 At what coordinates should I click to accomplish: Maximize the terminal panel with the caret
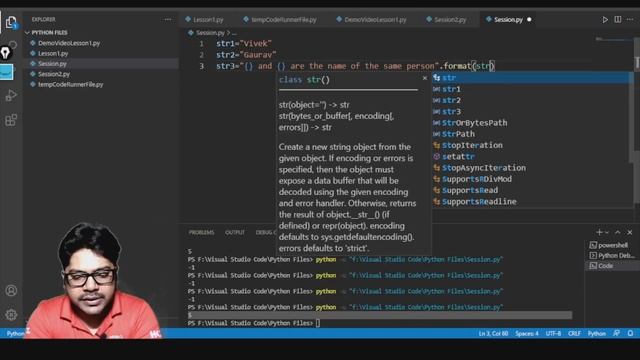(x=618, y=232)
